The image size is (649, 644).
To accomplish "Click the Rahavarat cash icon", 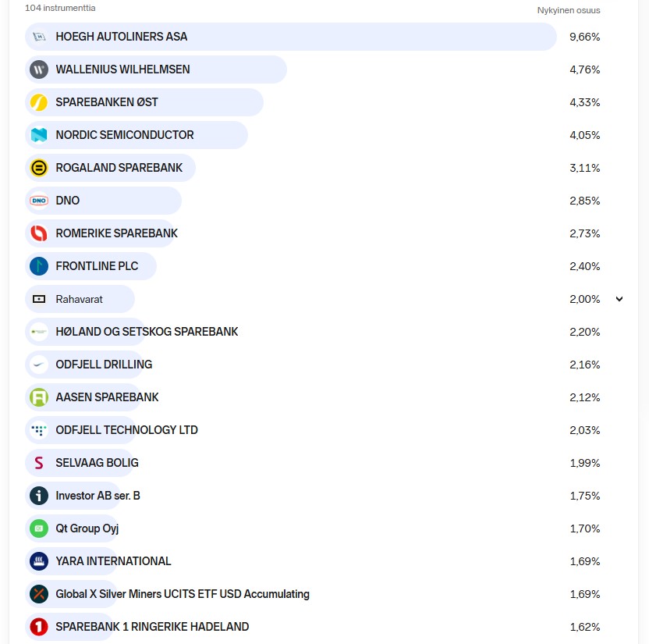I will [39, 299].
